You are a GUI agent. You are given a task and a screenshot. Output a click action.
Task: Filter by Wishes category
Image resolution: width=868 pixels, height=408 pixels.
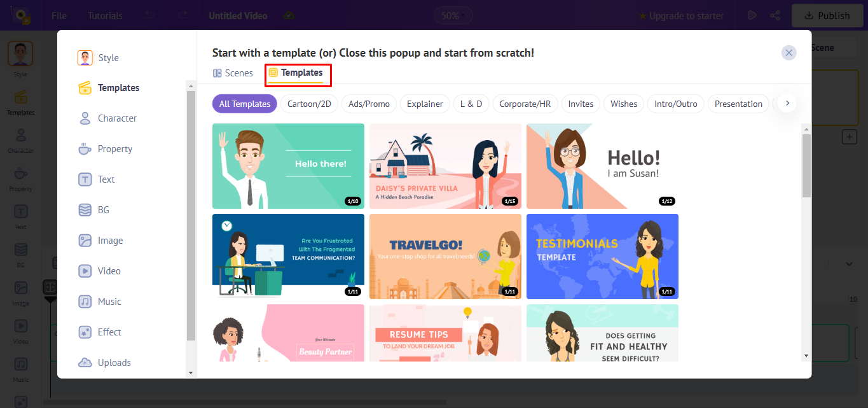(624, 104)
